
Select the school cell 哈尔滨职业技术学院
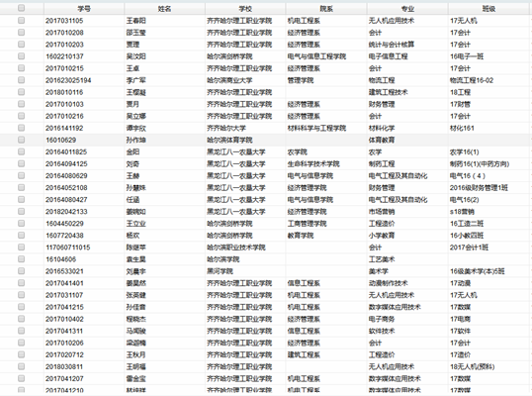click(236, 247)
